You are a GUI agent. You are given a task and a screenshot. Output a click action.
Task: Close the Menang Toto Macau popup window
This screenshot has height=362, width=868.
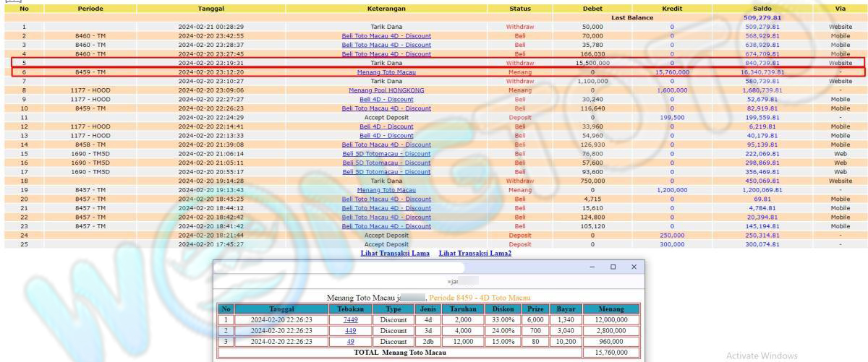click(634, 267)
